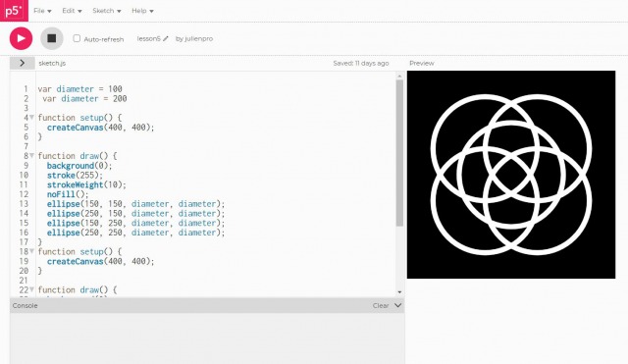Image resolution: width=628 pixels, height=364 pixels.
Task: Open the Help menu
Action: (142, 11)
